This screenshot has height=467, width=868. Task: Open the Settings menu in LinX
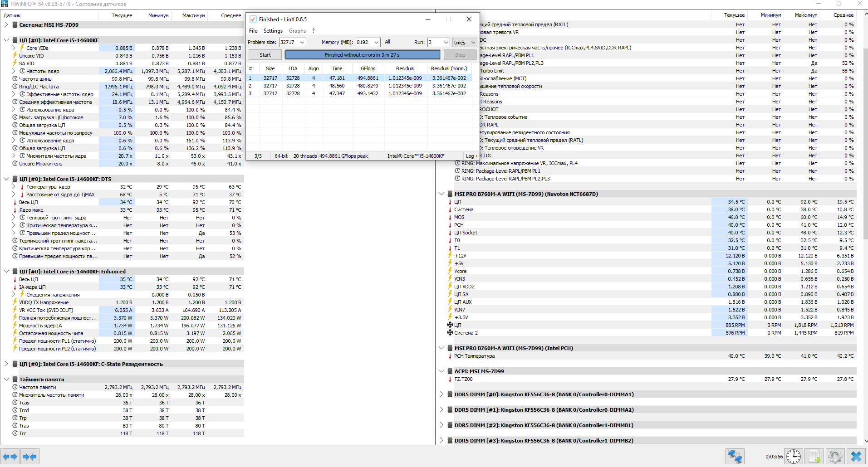click(x=273, y=31)
